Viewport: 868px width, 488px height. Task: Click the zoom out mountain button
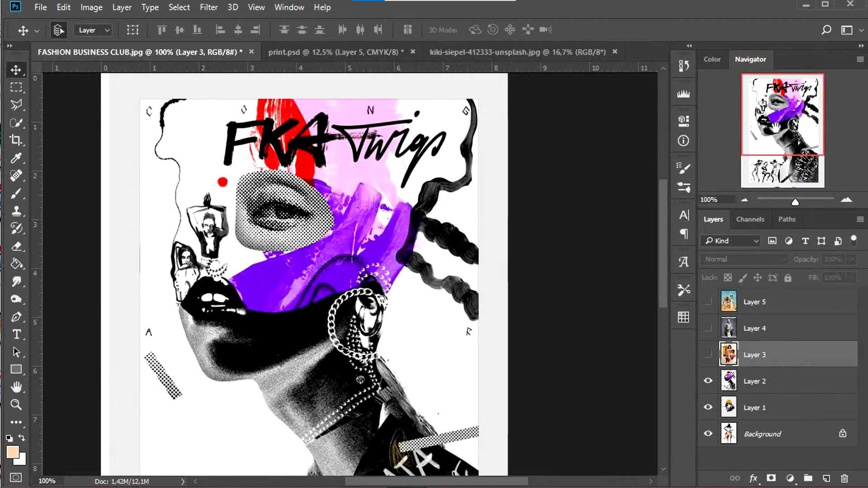tap(744, 200)
